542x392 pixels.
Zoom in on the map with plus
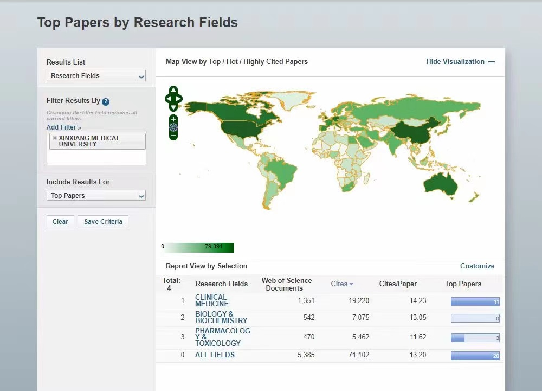pos(173,119)
